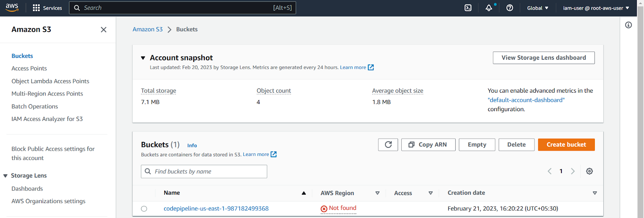Click the Create bucket button

pos(566,145)
